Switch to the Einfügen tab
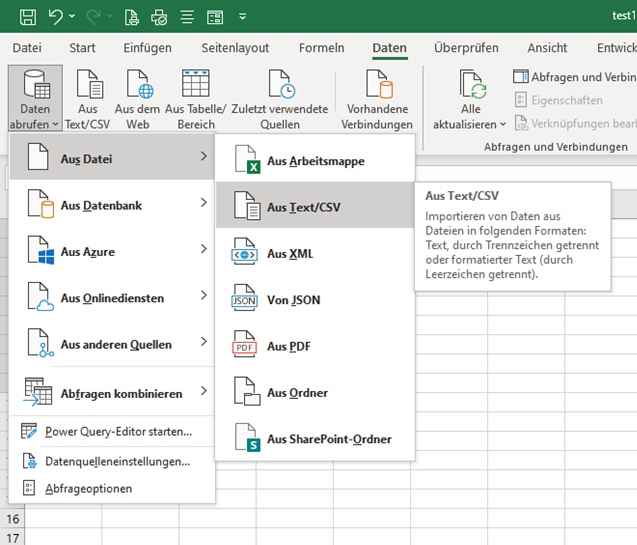 pyautogui.click(x=147, y=48)
